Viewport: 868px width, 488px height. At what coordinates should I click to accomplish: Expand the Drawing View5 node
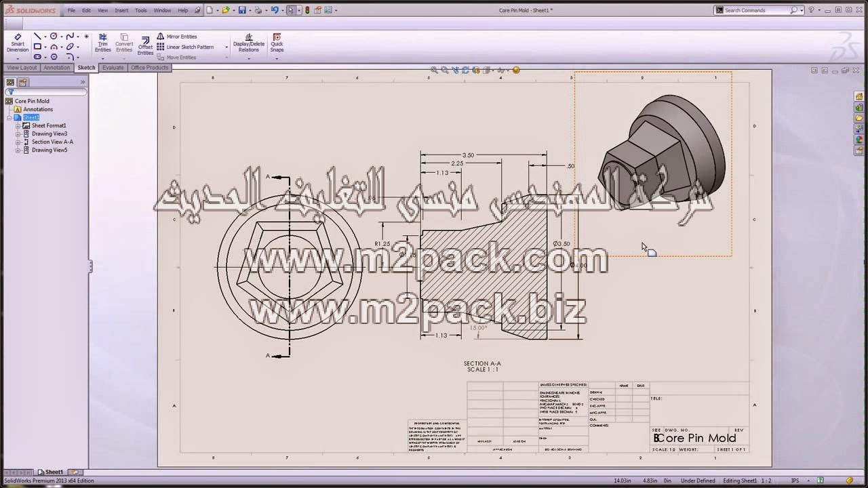click(x=18, y=150)
